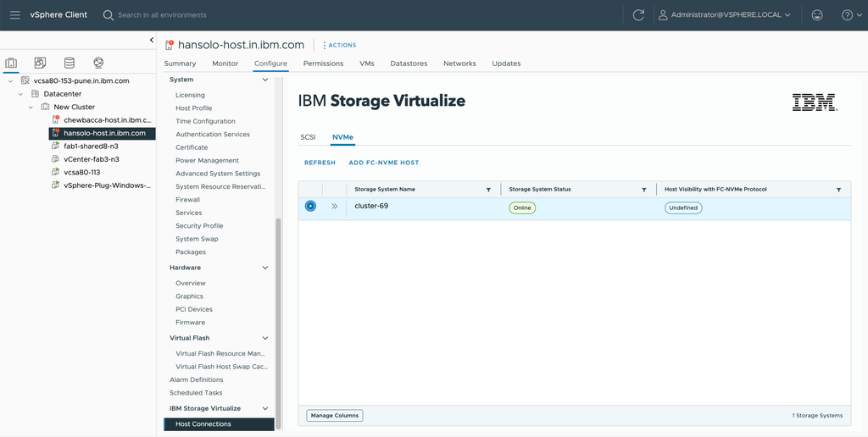Switch to Hosts and Clusters inventory view
This screenshot has height=437, width=868.
click(10, 63)
